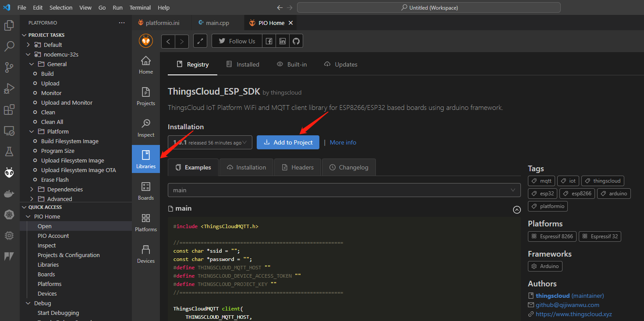This screenshot has height=321, width=644.
Task: Open Remote Explorer in activity bar
Action: pos(9,131)
